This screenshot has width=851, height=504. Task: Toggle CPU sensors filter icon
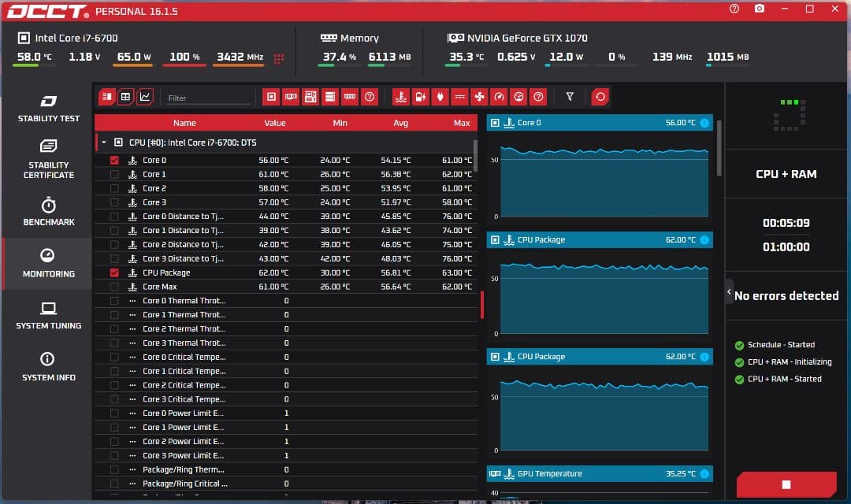tap(271, 97)
